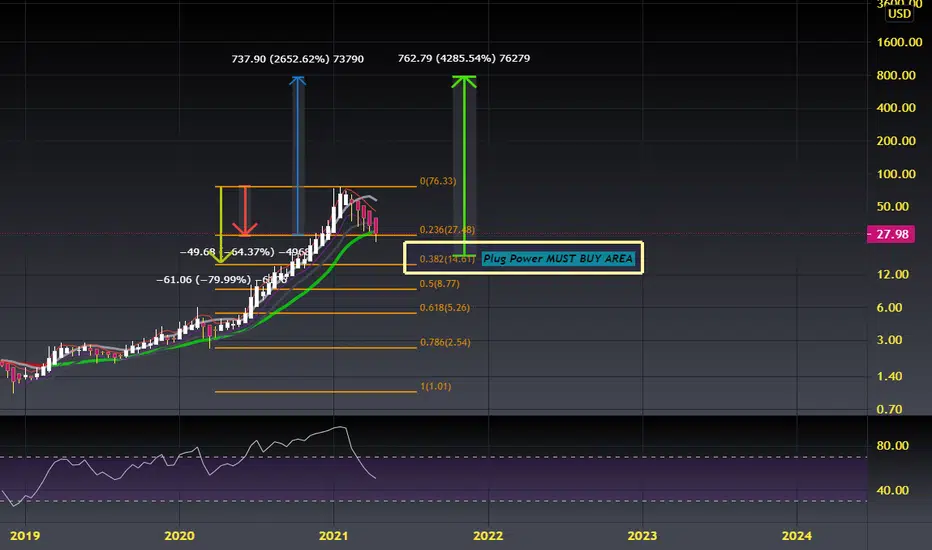932x550 pixels.
Task: Click the 200.00 price axis label
Action: 896,141
